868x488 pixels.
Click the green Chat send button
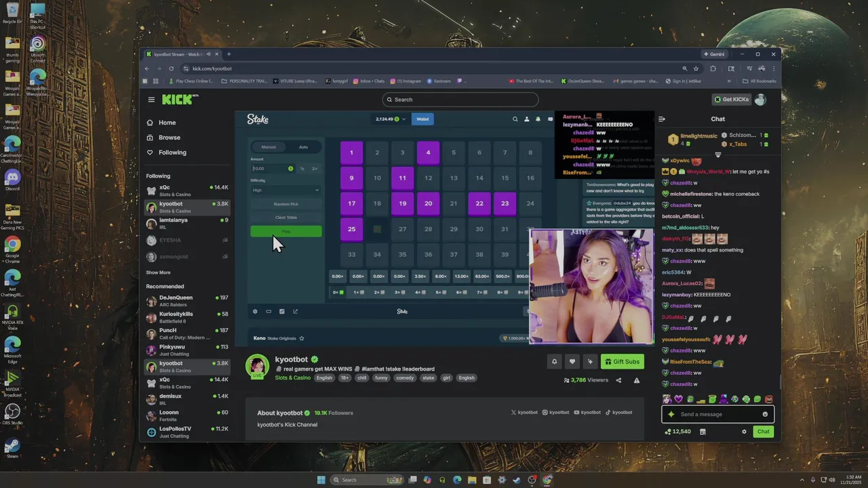coord(763,432)
